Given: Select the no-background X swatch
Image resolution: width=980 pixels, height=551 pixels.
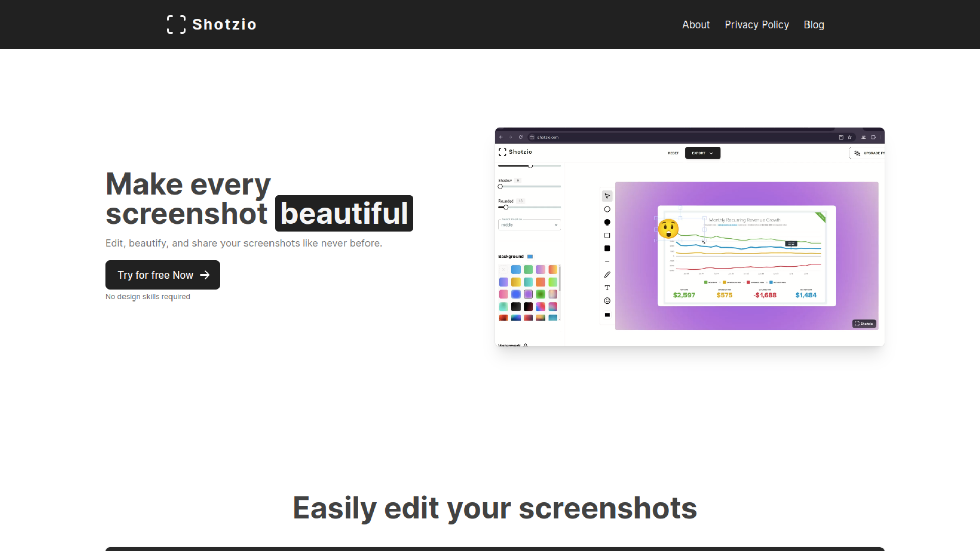Looking at the screenshot, I should [x=504, y=270].
